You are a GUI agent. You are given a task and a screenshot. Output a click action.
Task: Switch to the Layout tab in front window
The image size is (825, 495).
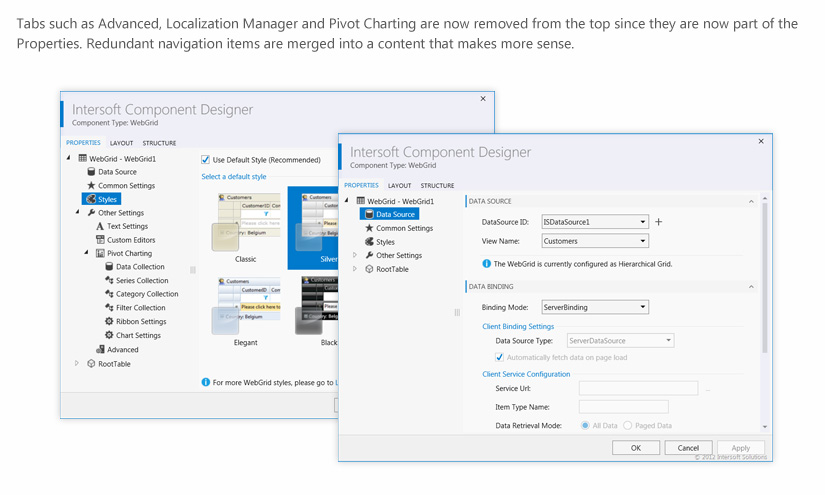399,186
